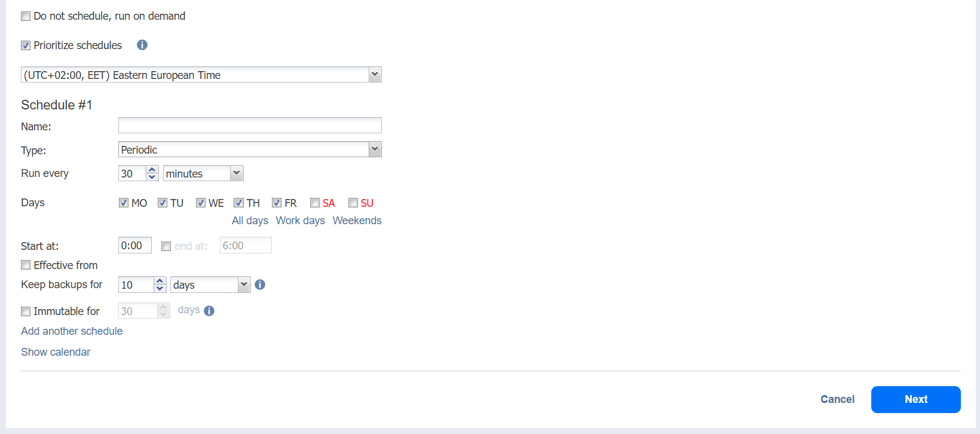Click the Next button
The height and width of the screenshot is (434, 980).
915,399
